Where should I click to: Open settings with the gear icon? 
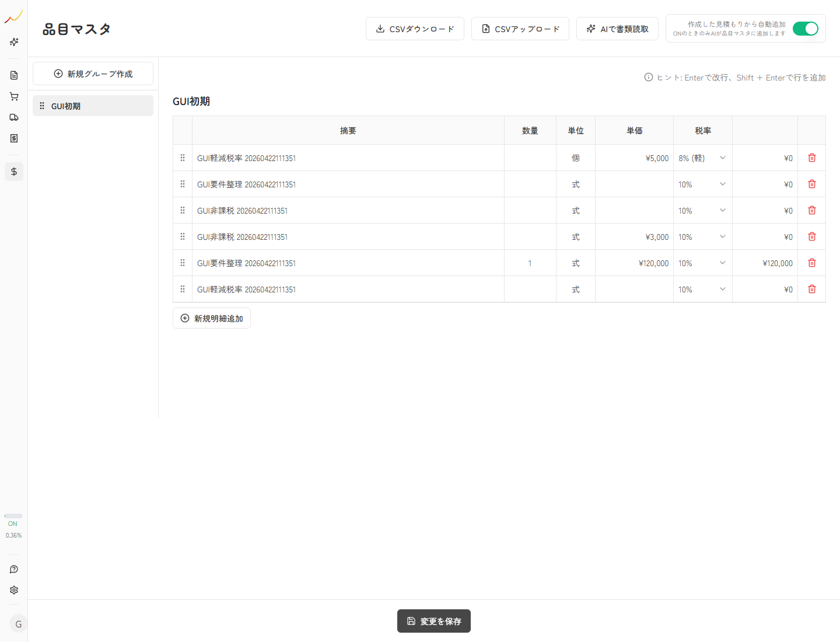tap(13, 589)
